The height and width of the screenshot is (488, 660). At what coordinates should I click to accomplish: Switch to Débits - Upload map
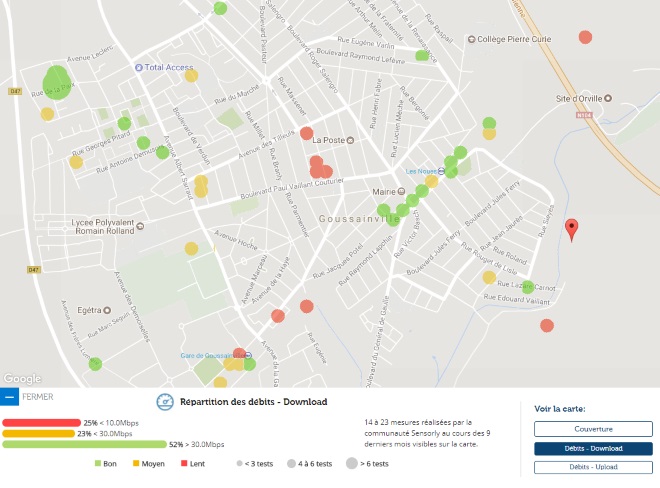pos(593,467)
